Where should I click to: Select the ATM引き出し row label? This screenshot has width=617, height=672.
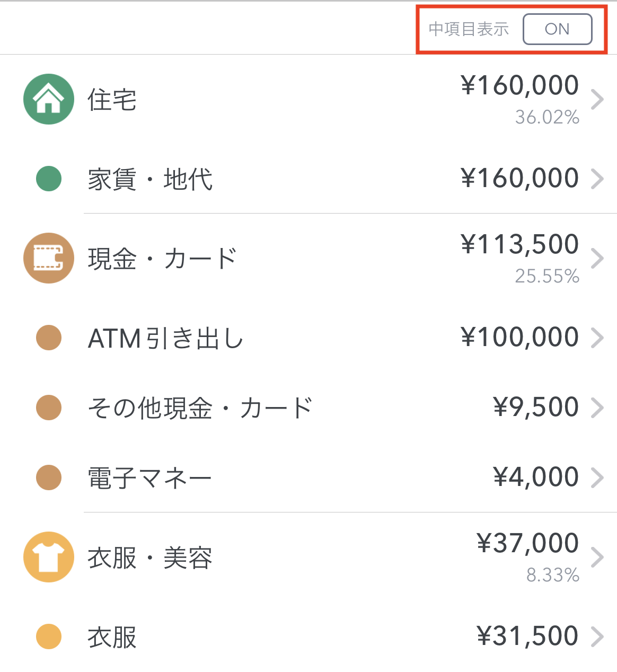point(165,338)
